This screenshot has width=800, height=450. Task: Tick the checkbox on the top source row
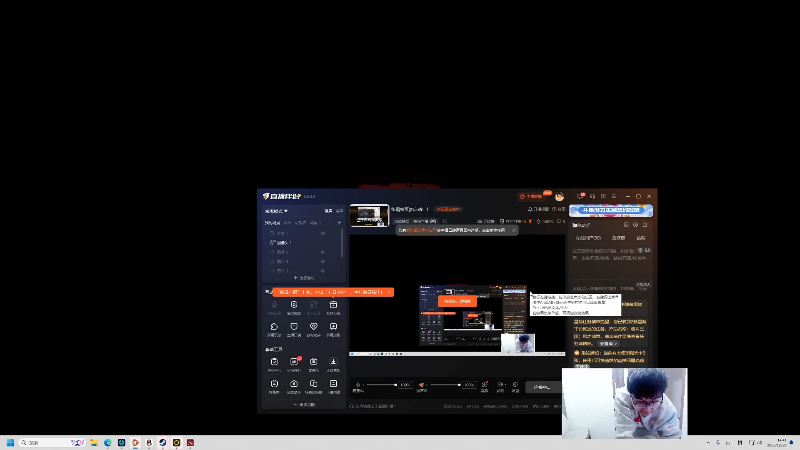pos(272,233)
